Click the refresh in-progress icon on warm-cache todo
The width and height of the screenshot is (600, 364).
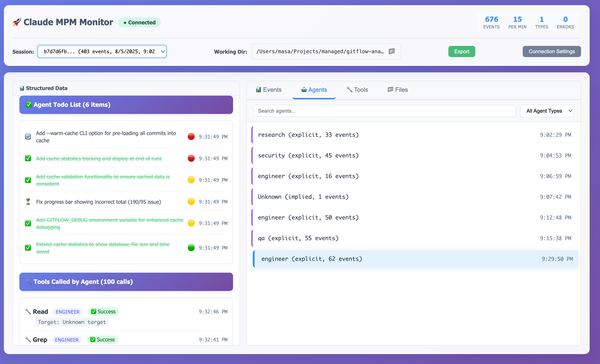[28, 137]
